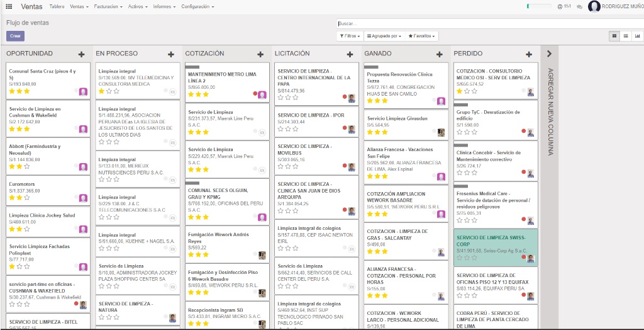
Task: Open the @ 151 notifications
Action: [564, 6]
